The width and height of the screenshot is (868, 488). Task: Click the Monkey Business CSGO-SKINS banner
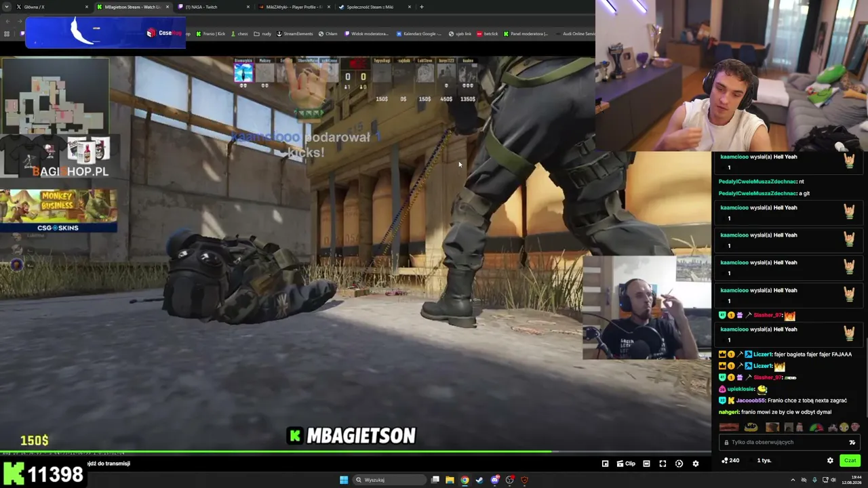pos(58,211)
